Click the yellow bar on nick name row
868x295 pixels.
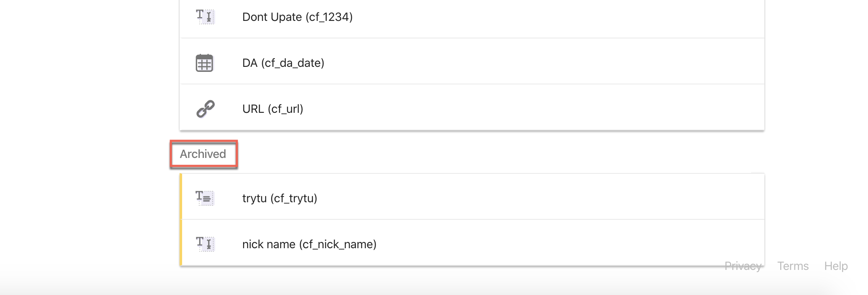click(181, 242)
